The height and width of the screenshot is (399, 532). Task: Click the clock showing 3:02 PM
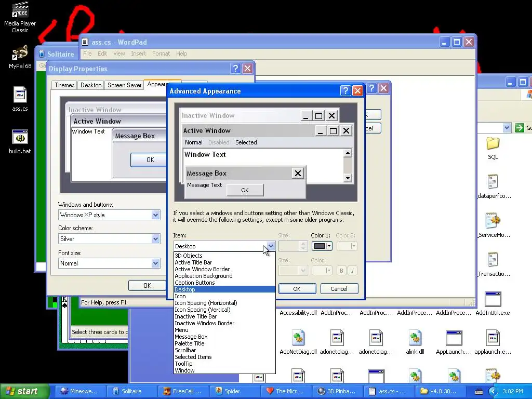(x=513, y=391)
